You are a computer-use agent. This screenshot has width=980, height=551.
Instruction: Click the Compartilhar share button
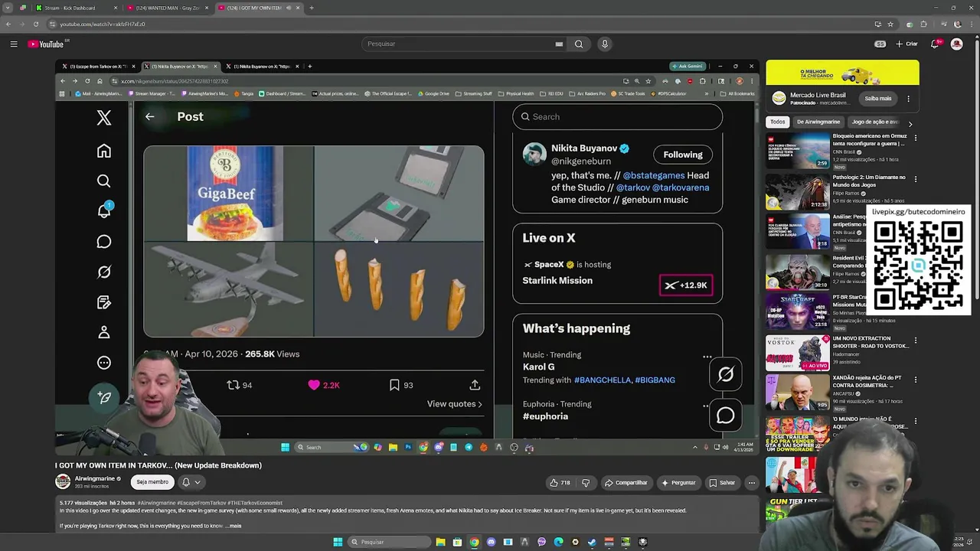[626, 483]
